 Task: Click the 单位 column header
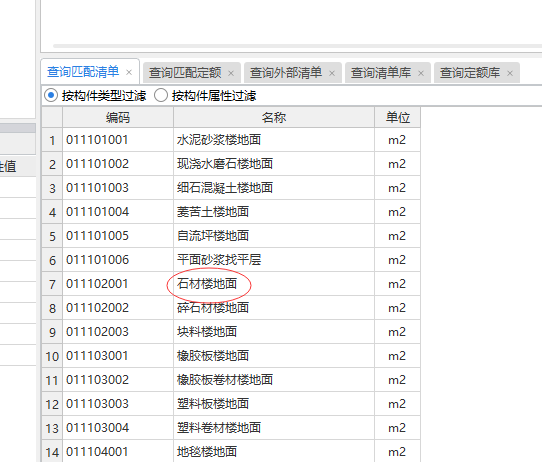coord(398,117)
